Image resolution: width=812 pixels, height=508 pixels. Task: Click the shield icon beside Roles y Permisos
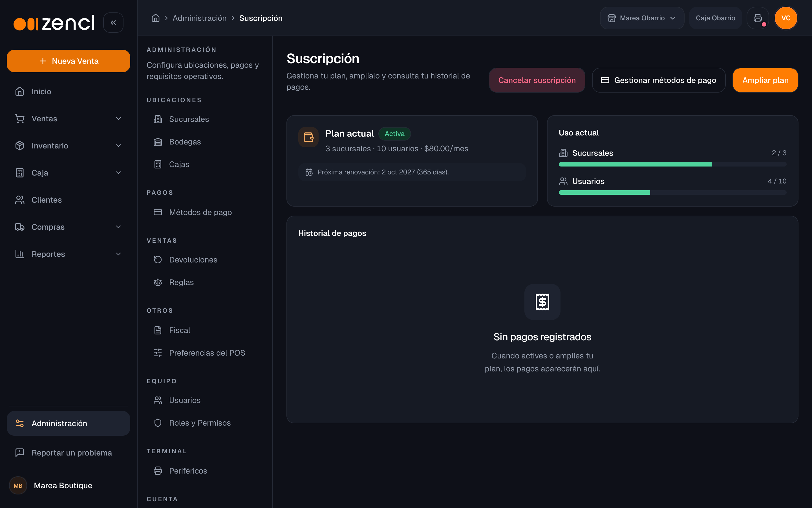tap(158, 423)
